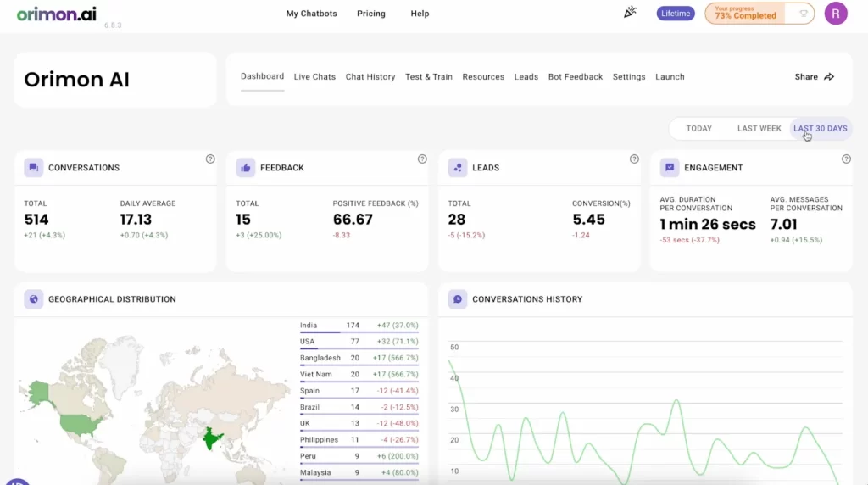Screen dimensions: 868x485
Task: Open the Test & Train tab
Action: click(x=428, y=77)
